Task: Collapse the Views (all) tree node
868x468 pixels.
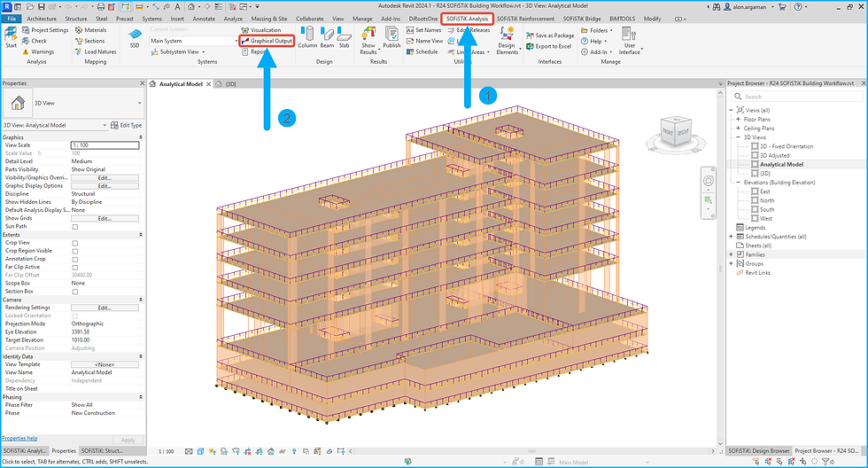Action: coord(732,110)
